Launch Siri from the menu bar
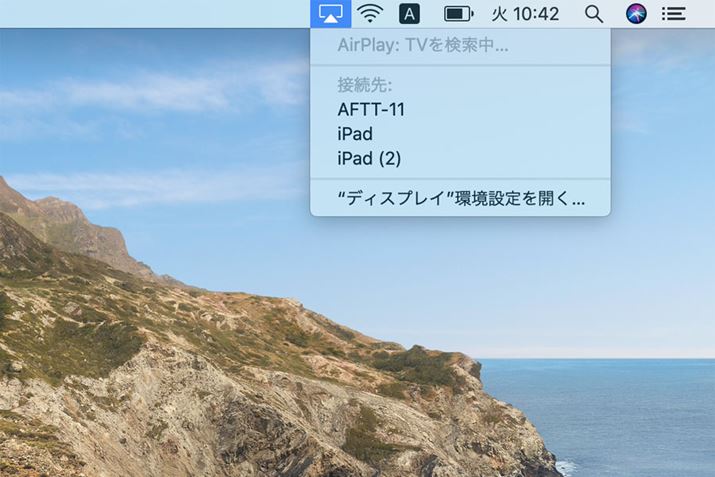Image resolution: width=715 pixels, height=477 pixels. [x=636, y=14]
